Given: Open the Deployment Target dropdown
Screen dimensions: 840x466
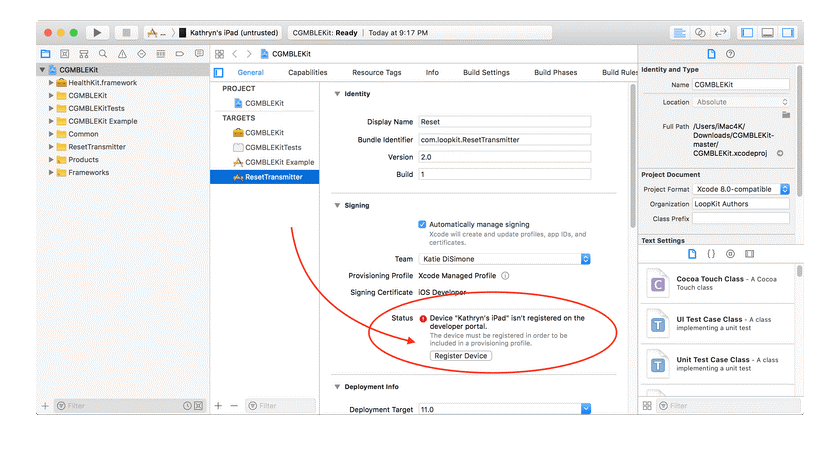Looking at the screenshot, I should (504, 409).
